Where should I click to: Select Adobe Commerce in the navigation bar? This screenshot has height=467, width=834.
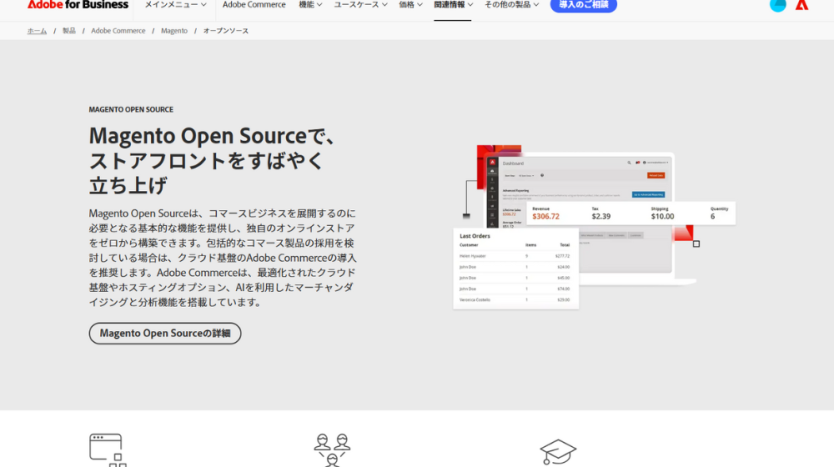tap(254, 5)
